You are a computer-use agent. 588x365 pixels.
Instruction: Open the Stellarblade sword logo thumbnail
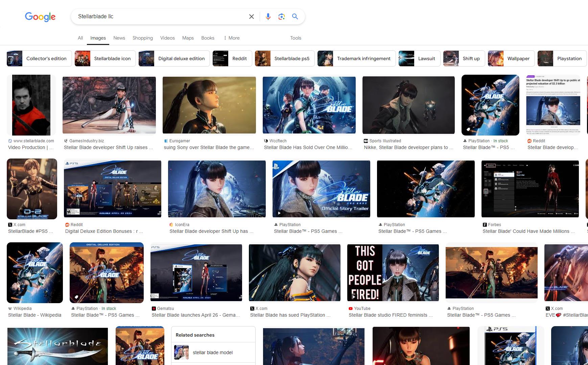(x=57, y=346)
